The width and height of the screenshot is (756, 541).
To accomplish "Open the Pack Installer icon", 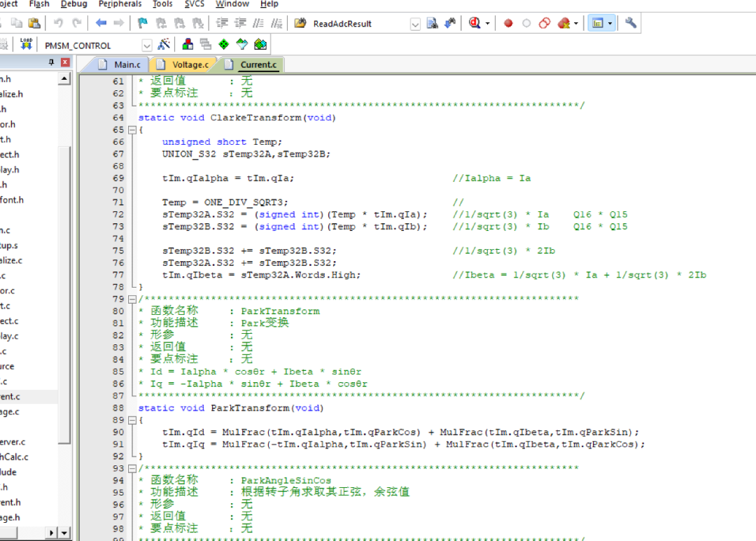I will tap(260, 44).
